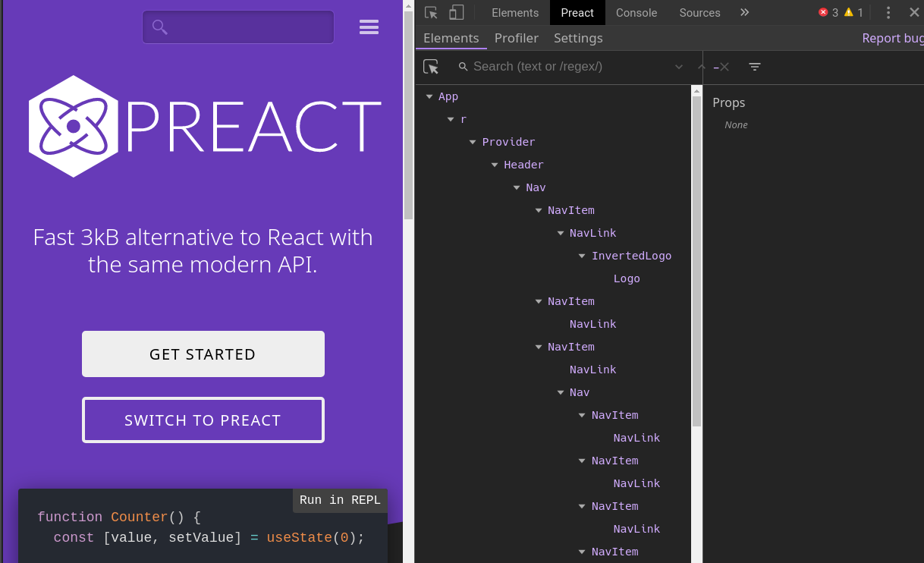The height and width of the screenshot is (563, 924).
Task: Select the Preact DevTools tab
Action: tap(577, 12)
